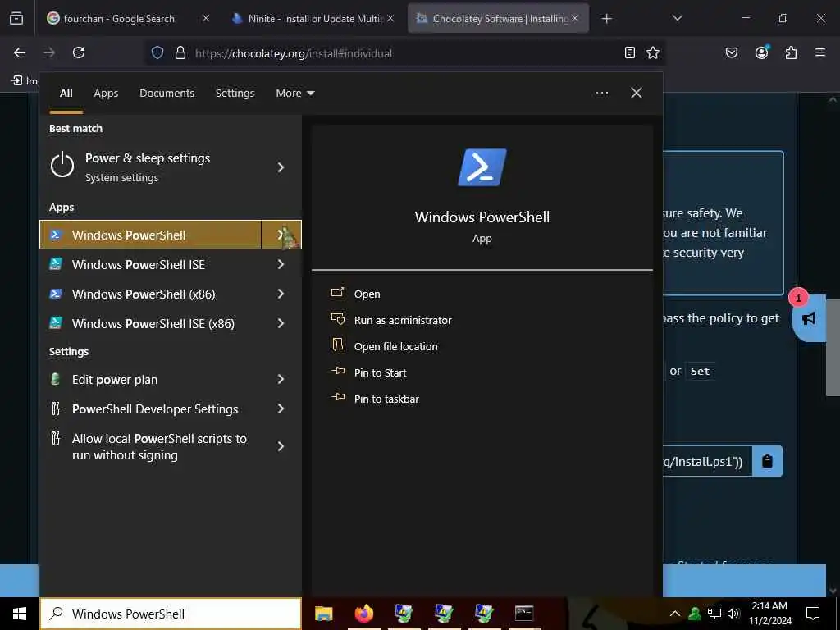Open Edit power plan setting
Screen dimensions: 840x630
pyautogui.click(x=151, y=380)
